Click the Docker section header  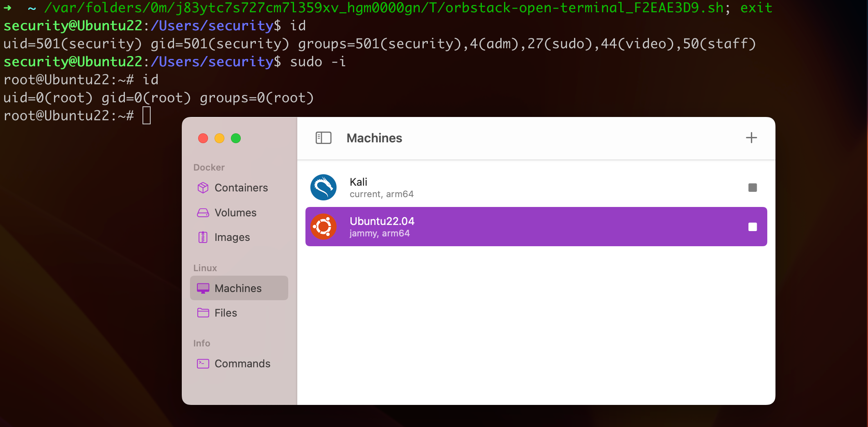[209, 167]
